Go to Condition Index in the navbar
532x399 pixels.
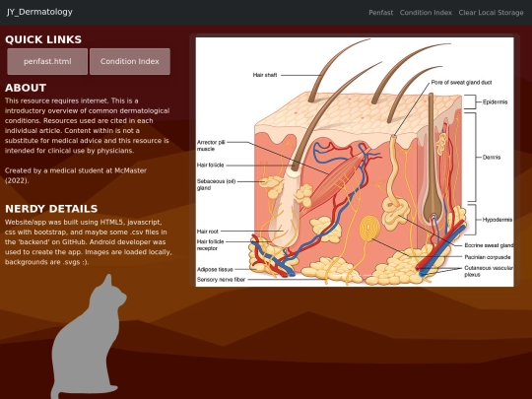click(x=426, y=13)
